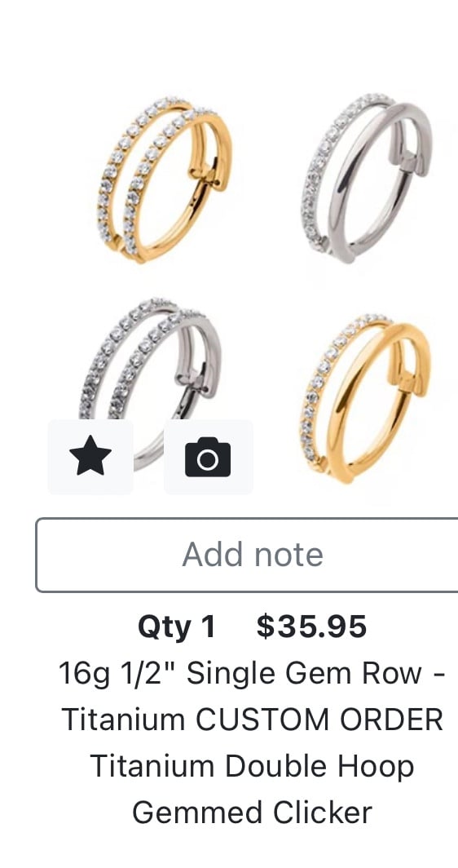Viewport: 458px width, 868px height.
Task: Click the Titanium CUSTOM ORDER text line
Action: coord(253,720)
